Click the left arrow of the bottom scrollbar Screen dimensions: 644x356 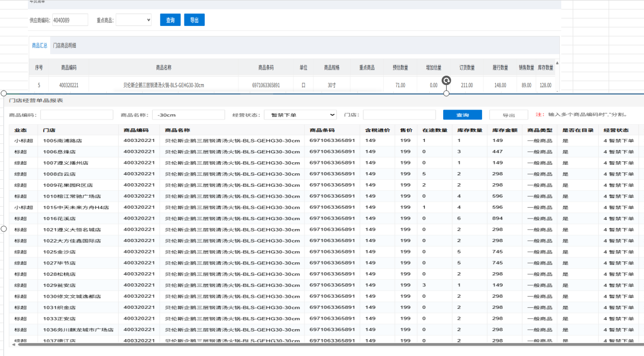tap(13, 344)
